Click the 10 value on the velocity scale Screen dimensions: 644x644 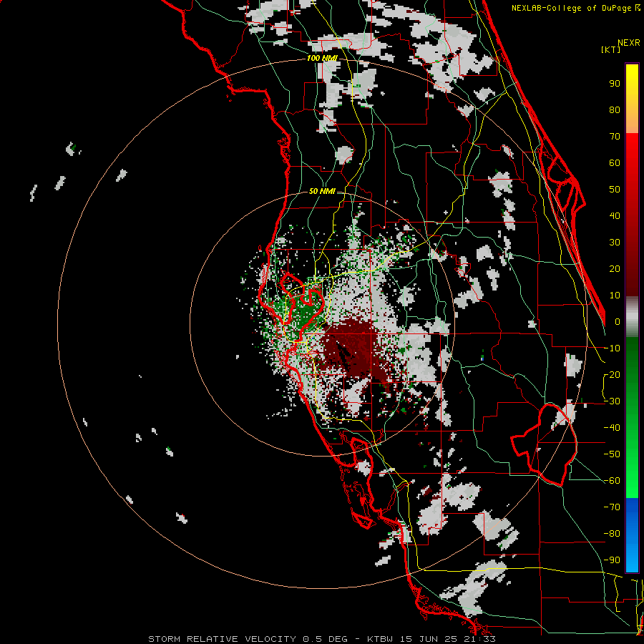pyautogui.click(x=615, y=296)
